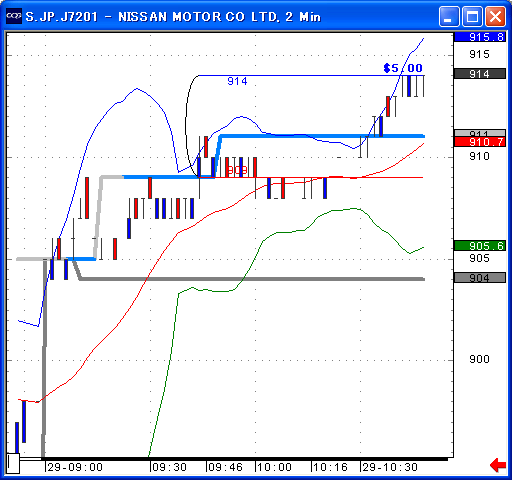Minimize the Nissan Motor chart window
Screen dimensions: 512x480
pyautogui.click(x=449, y=16)
